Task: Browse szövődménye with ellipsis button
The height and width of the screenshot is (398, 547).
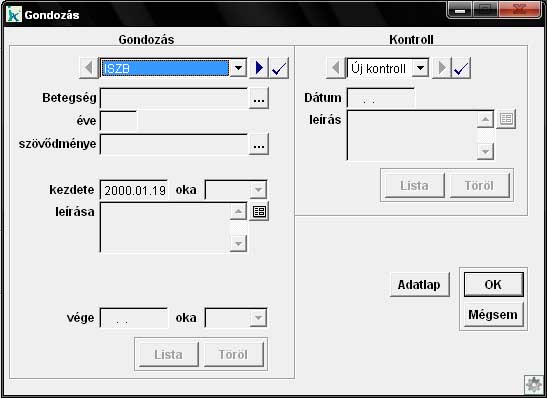Action: click(259, 144)
